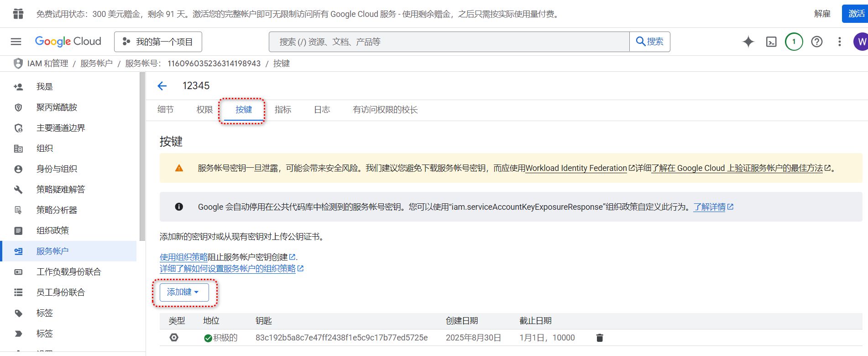This screenshot has width=868, height=356.
Task: Open the three-dot settings menu
Action: click(x=839, y=42)
